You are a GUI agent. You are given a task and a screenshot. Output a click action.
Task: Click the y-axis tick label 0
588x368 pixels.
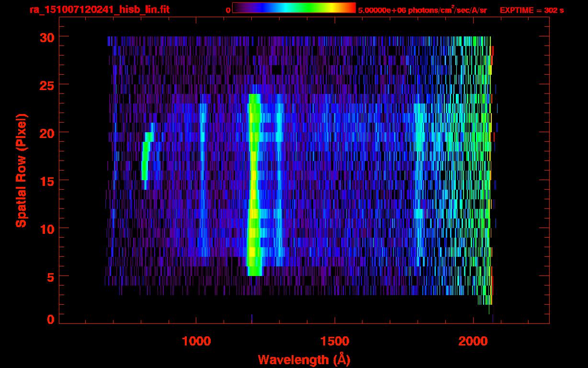(x=50, y=319)
